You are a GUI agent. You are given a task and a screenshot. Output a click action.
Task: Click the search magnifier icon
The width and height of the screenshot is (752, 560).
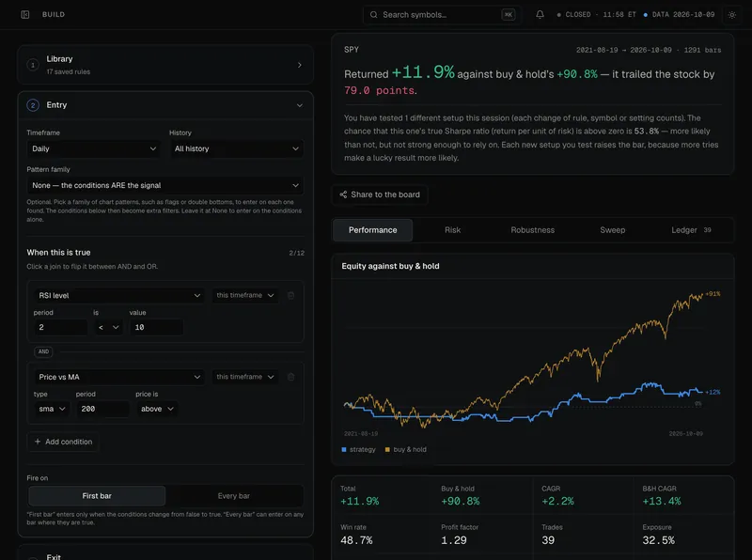[373, 14]
